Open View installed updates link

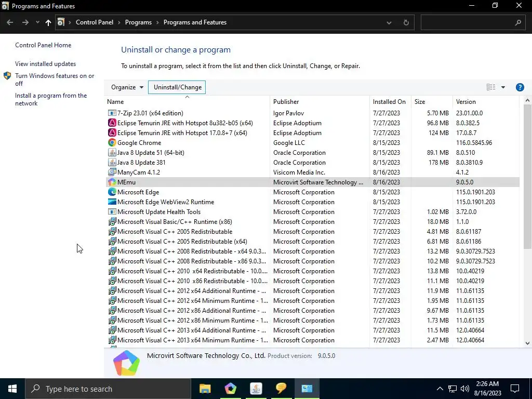point(46,64)
